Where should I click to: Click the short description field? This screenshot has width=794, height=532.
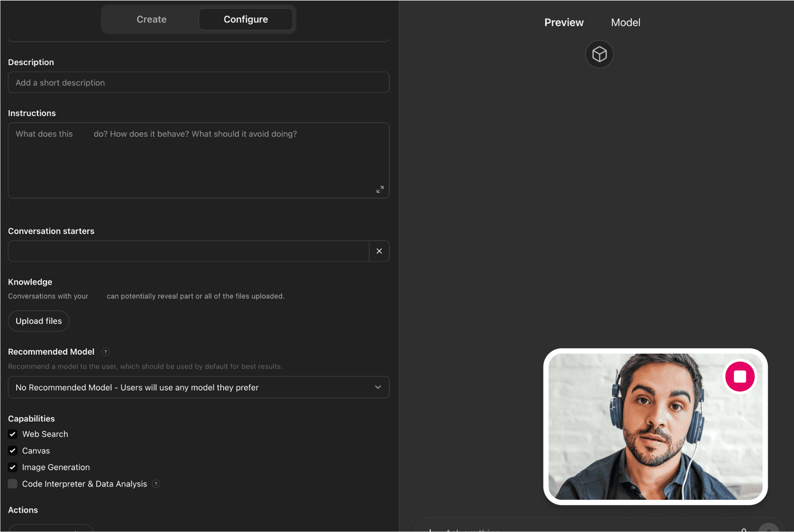tap(198, 82)
